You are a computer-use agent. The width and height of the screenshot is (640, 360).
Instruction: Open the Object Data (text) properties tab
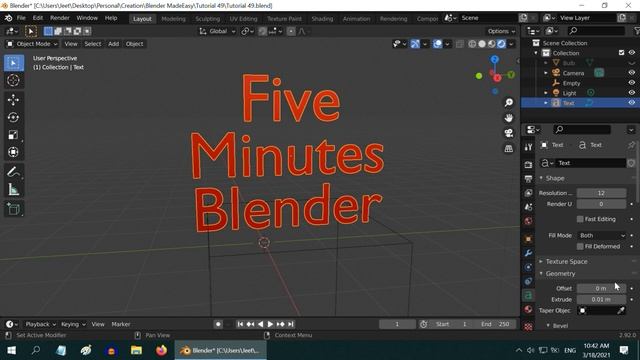(528, 295)
